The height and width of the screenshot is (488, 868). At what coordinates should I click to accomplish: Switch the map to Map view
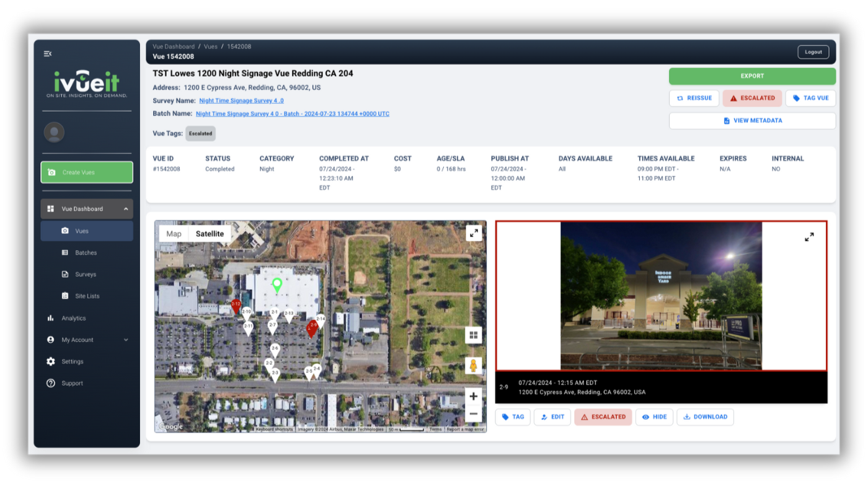click(x=174, y=234)
